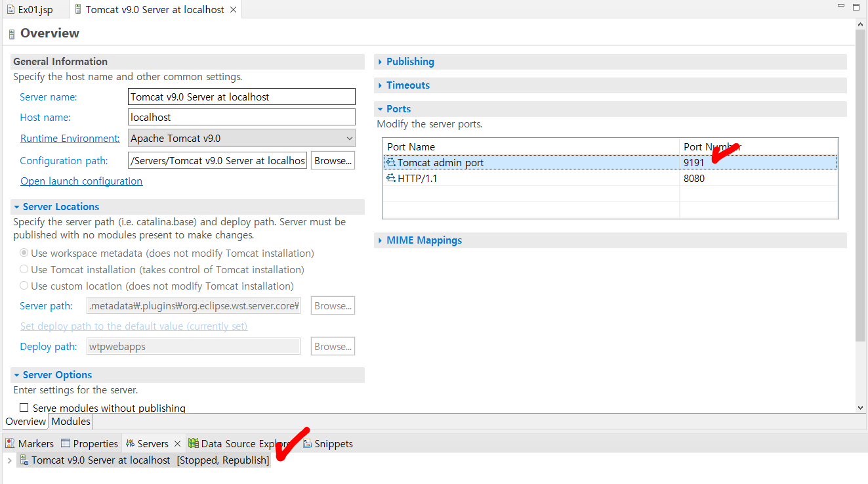Viewport: 868px width, 484px height.
Task: Click the Configuration path field
Action: pos(218,160)
